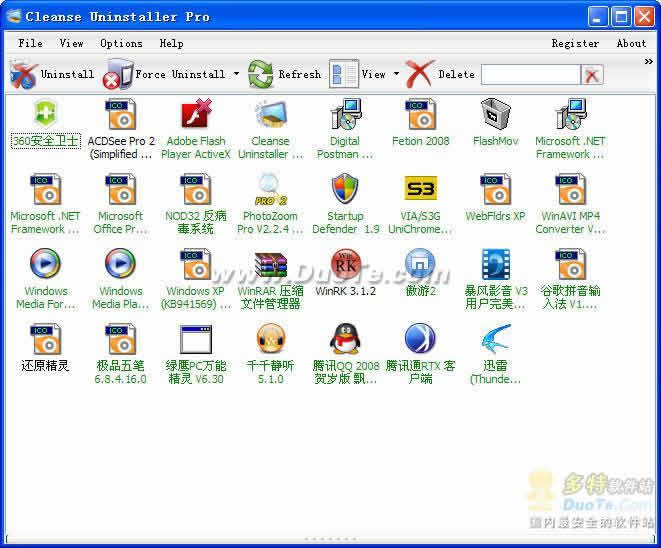Minimize the Cleanse Uninstaller Pro window
The image size is (661, 548).
pyautogui.click(x=598, y=17)
